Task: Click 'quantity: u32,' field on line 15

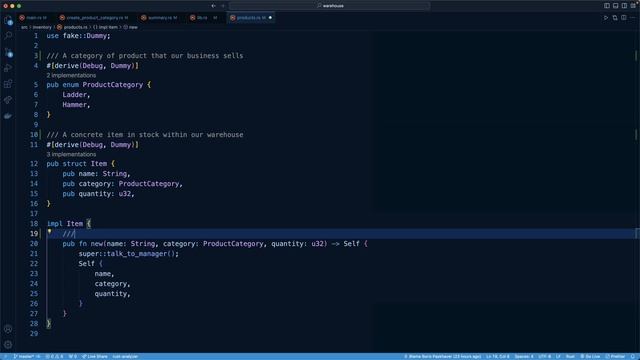Action: [107, 194]
